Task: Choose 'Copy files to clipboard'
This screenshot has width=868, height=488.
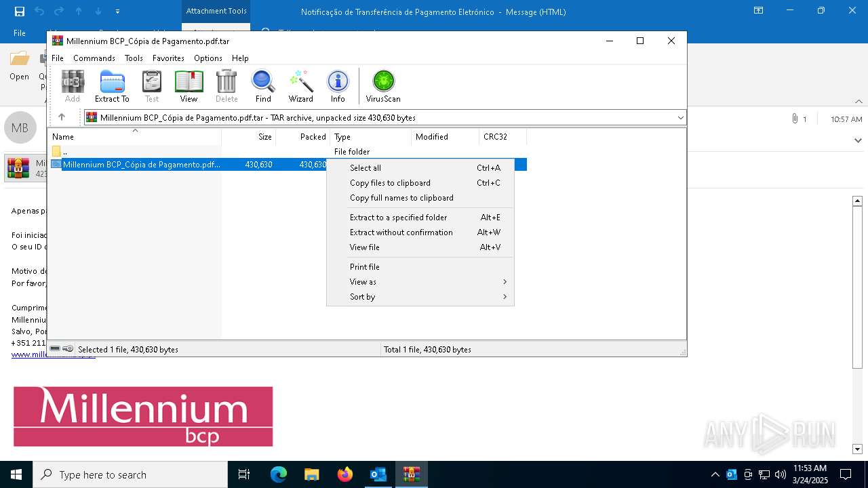Action: 420,183
